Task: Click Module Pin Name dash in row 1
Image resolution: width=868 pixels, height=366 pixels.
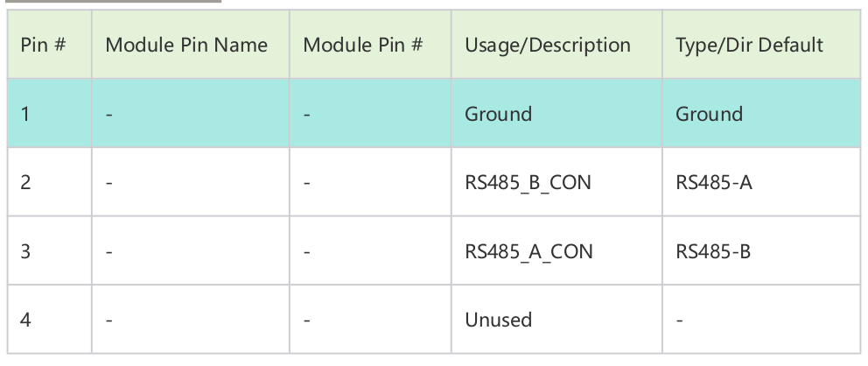Action: coord(109,114)
